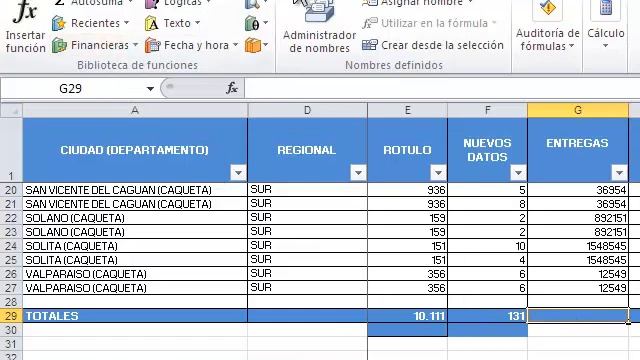640x360 pixels.
Task: Open the Recientes functions menu
Action: click(91, 23)
